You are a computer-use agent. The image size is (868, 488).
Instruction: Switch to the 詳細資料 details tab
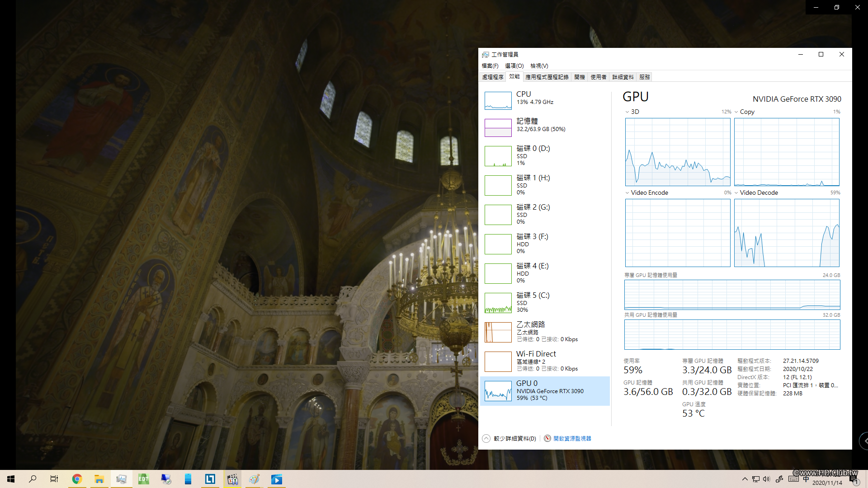tap(623, 77)
